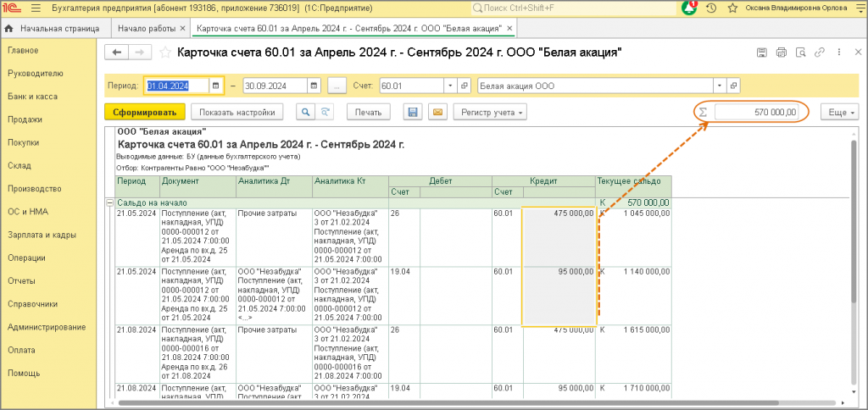Expand the organization dropdown list
The height and width of the screenshot is (410, 868).
click(x=720, y=86)
